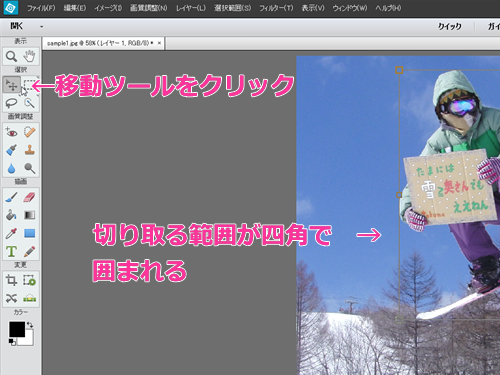Select the Spot Healing Brush tool
This screenshot has width=500, height=375.
tap(29, 132)
